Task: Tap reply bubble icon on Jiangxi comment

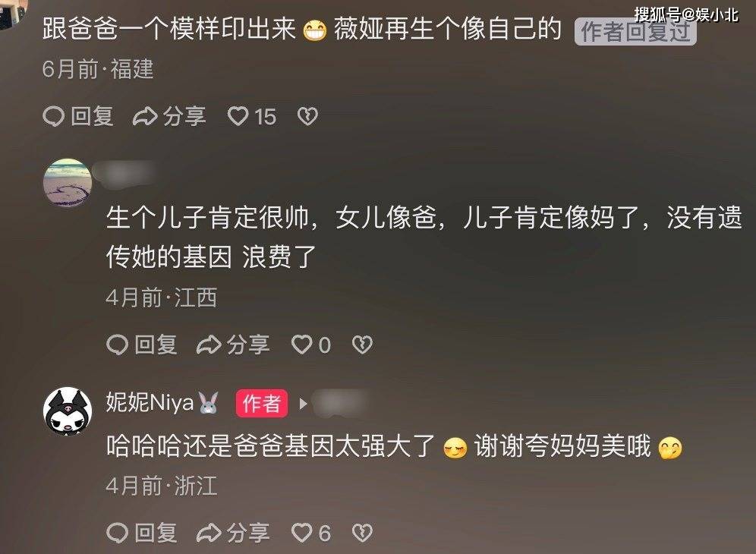Action: [x=117, y=345]
